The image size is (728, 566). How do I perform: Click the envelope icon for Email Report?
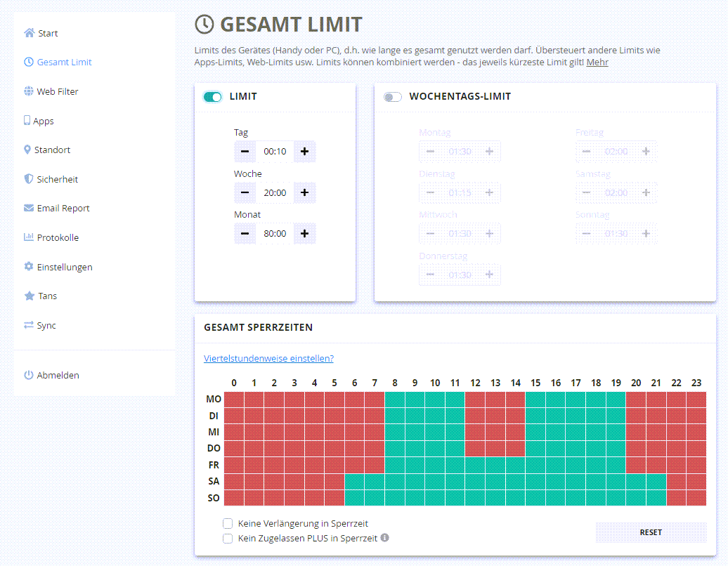pos(29,208)
